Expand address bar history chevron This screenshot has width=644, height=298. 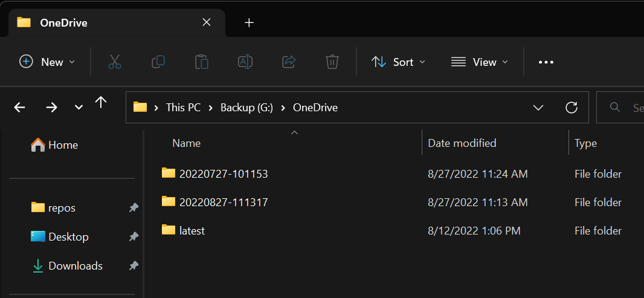coord(538,108)
